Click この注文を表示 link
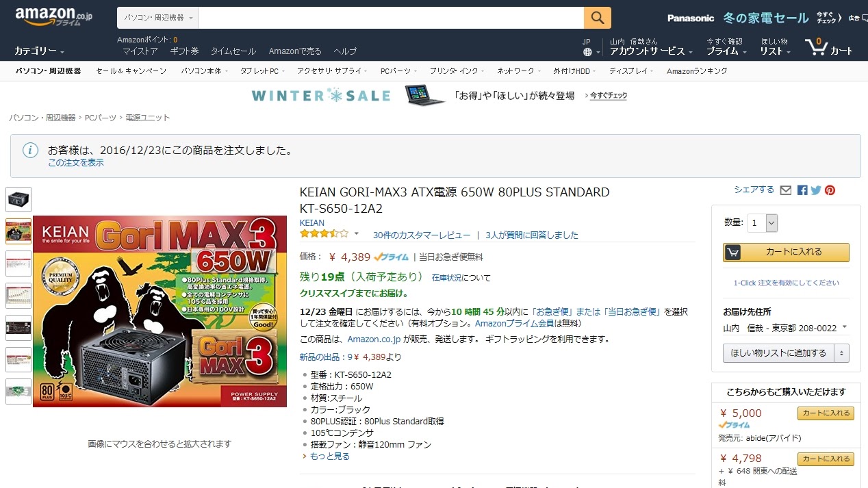This screenshot has width=868, height=488. click(x=76, y=163)
